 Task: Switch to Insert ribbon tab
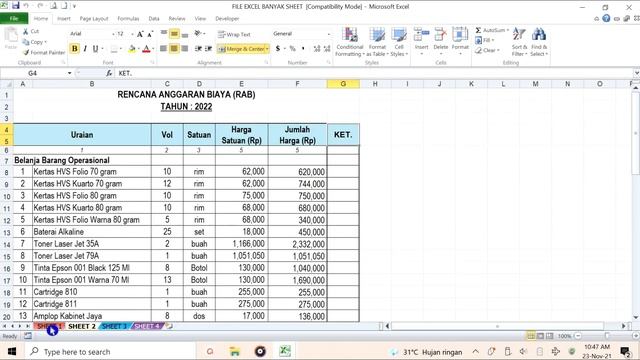coord(64,18)
